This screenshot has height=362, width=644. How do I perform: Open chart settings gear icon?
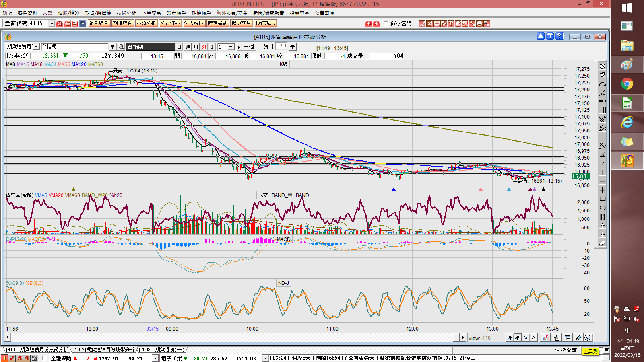588,338
